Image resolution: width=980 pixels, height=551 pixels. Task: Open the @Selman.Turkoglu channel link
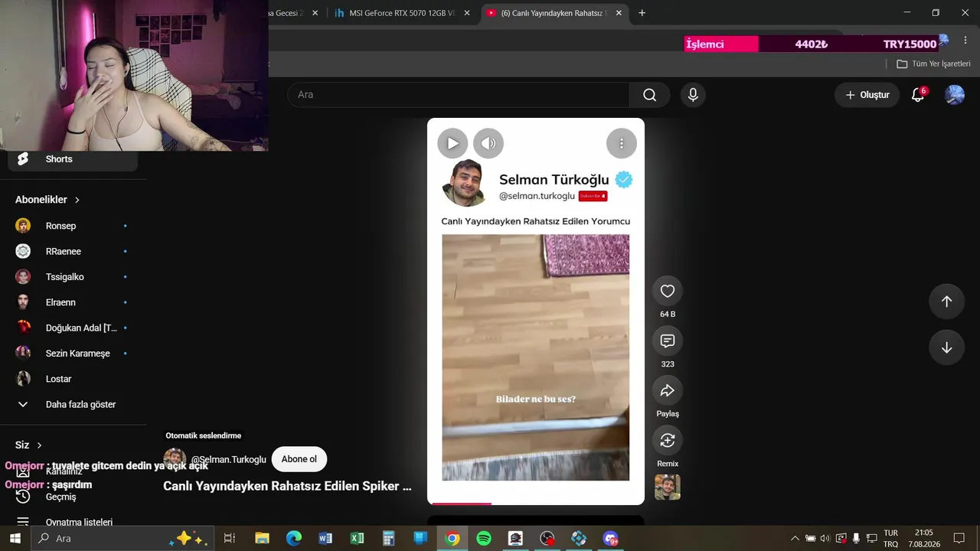tap(228, 459)
